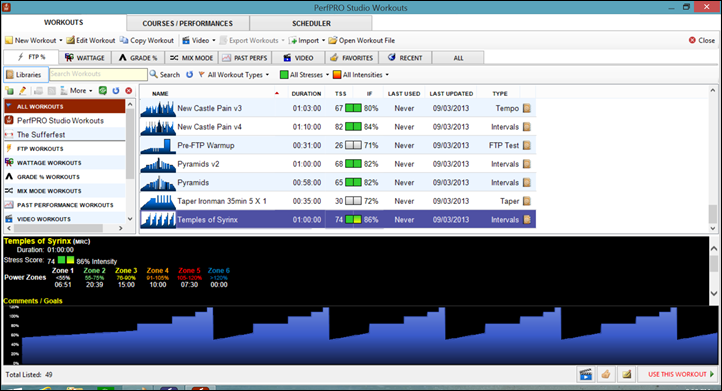Click the pencil edit icon in library toolbar
Image resolution: width=722 pixels, height=391 pixels.
click(x=22, y=91)
